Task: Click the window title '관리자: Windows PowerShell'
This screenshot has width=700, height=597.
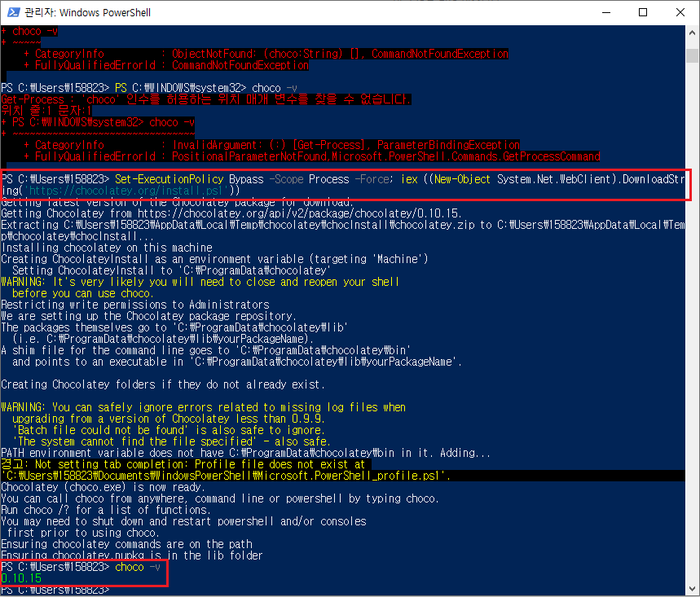Action: tap(87, 12)
